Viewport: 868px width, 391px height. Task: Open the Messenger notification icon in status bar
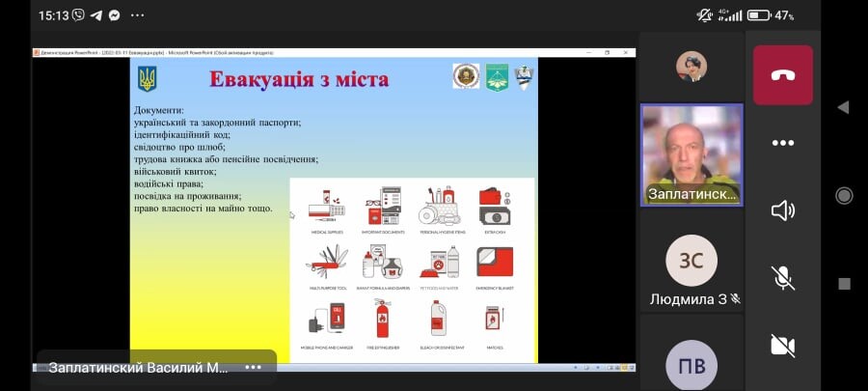(114, 15)
